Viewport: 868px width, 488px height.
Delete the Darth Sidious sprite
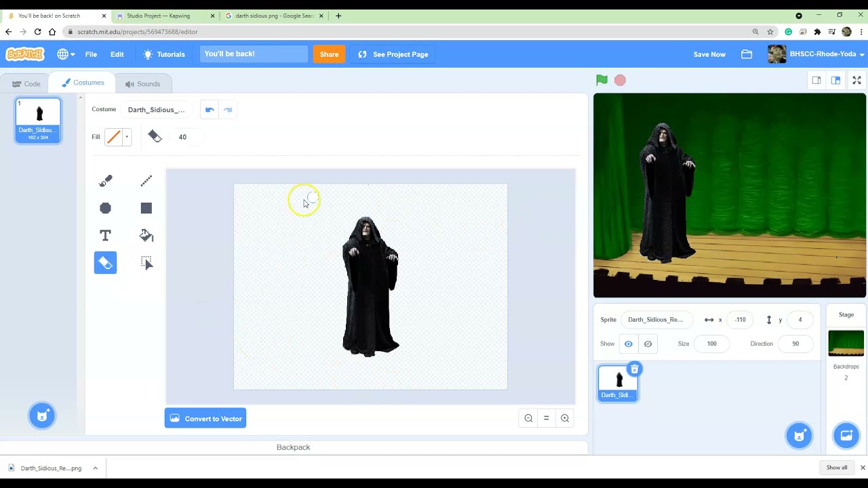tap(634, 369)
